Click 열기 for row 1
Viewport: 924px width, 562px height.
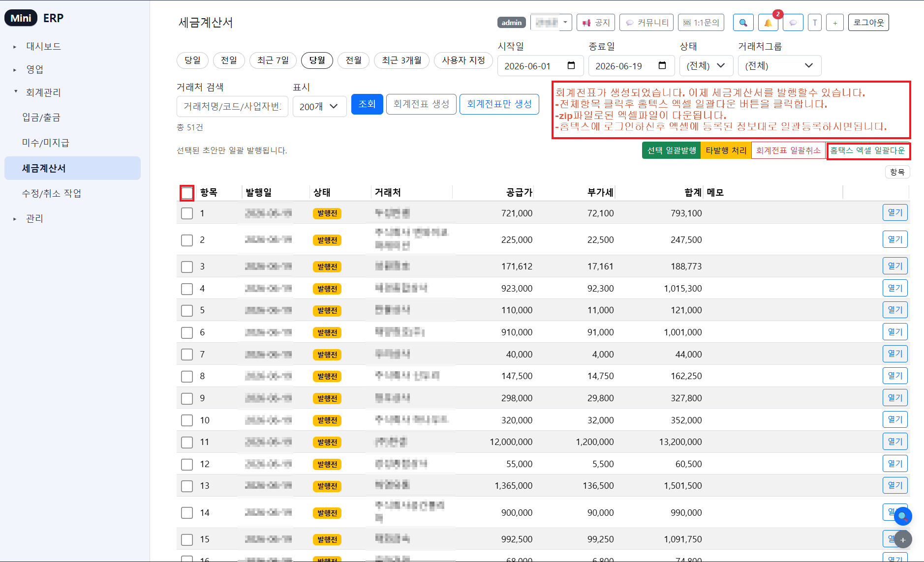(x=895, y=212)
